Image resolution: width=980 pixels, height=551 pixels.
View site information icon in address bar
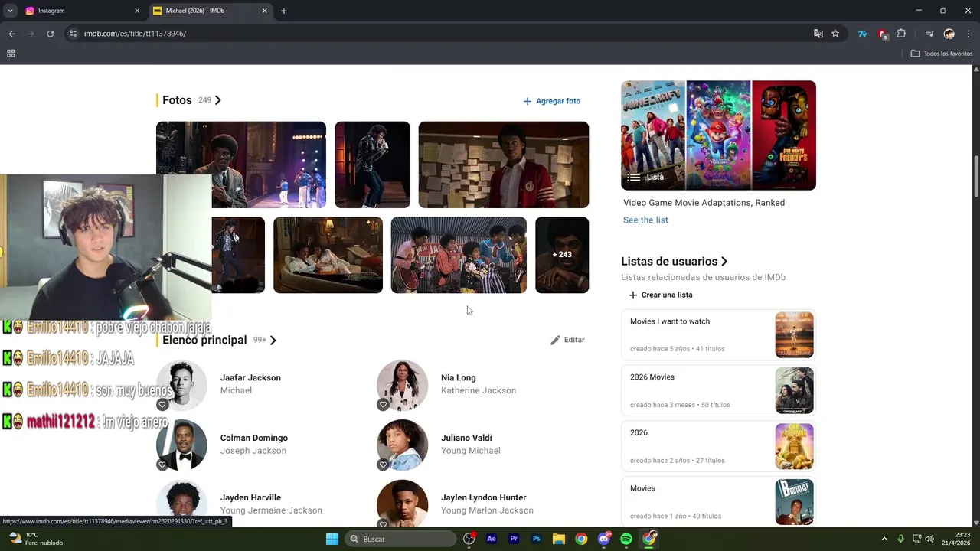(73, 34)
